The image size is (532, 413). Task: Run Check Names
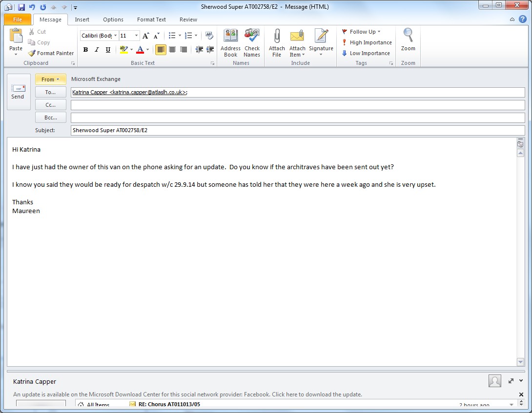tap(252, 43)
